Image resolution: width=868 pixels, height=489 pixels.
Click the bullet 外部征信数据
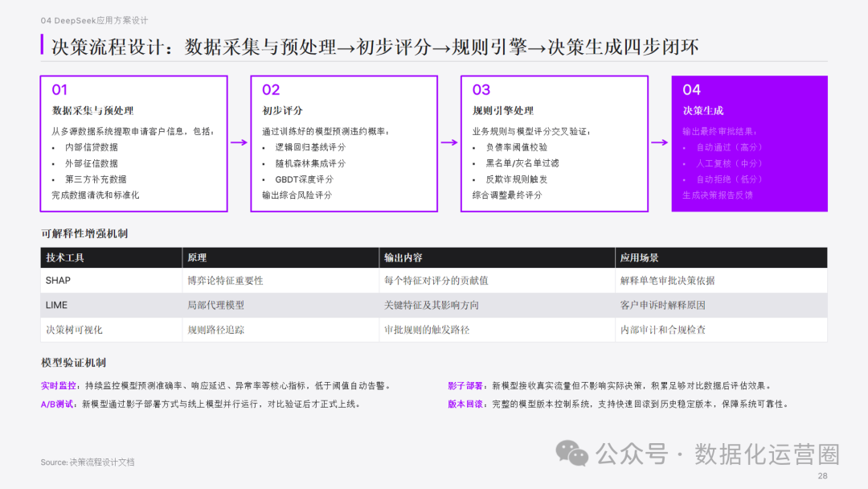(92, 163)
